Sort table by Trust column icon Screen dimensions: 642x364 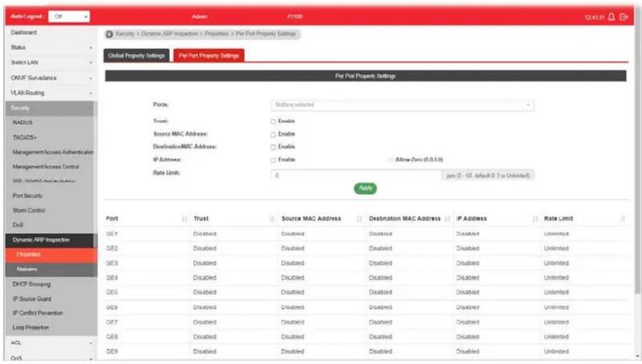[272, 219]
